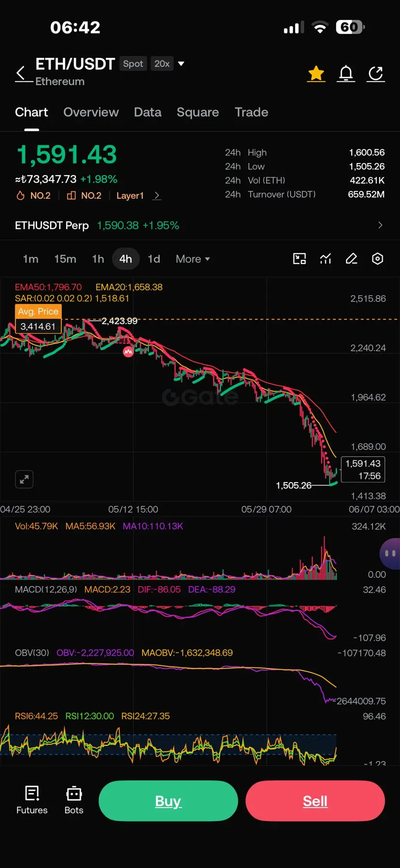400x868 pixels.
Task: Tap the OBV(30) indicator label
Action: point(32,653)
